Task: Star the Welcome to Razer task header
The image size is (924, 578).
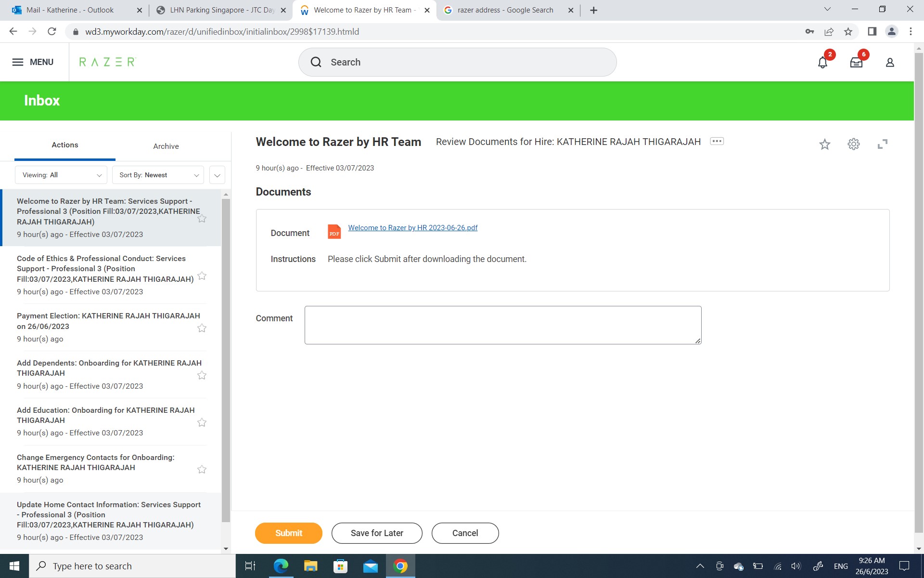Action: [x=825, y=144]
